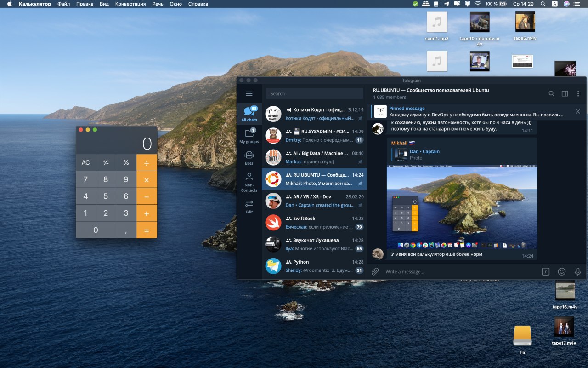Open the SwiftBook chat

click(x=315, y=223)
